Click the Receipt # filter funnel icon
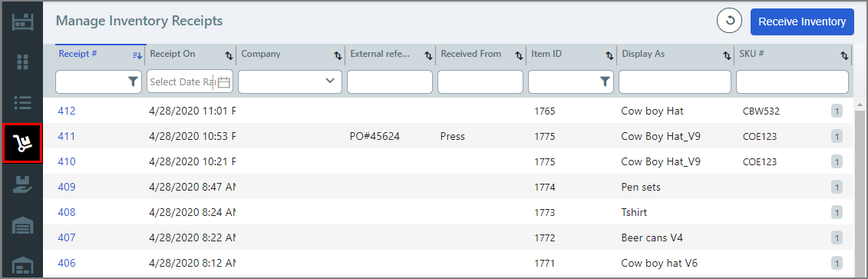Image resolution: width=868 pixels, height=279 pixels. 133,81
